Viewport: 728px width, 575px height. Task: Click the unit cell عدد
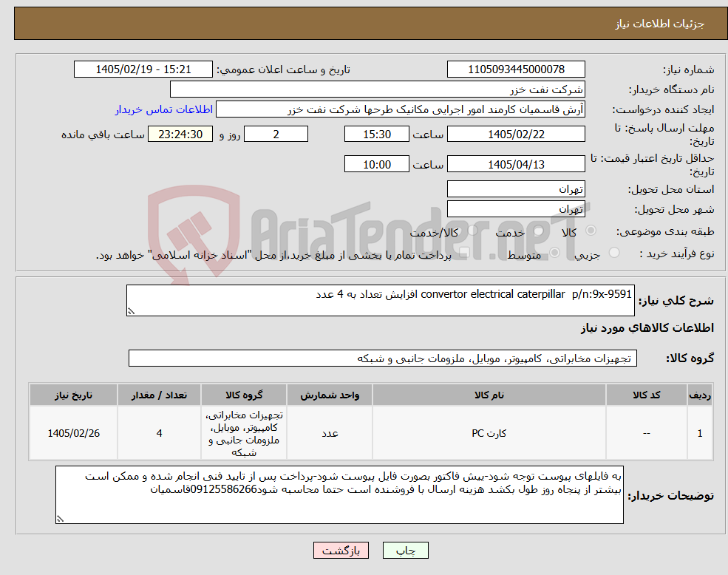click(x=330, y=433)
